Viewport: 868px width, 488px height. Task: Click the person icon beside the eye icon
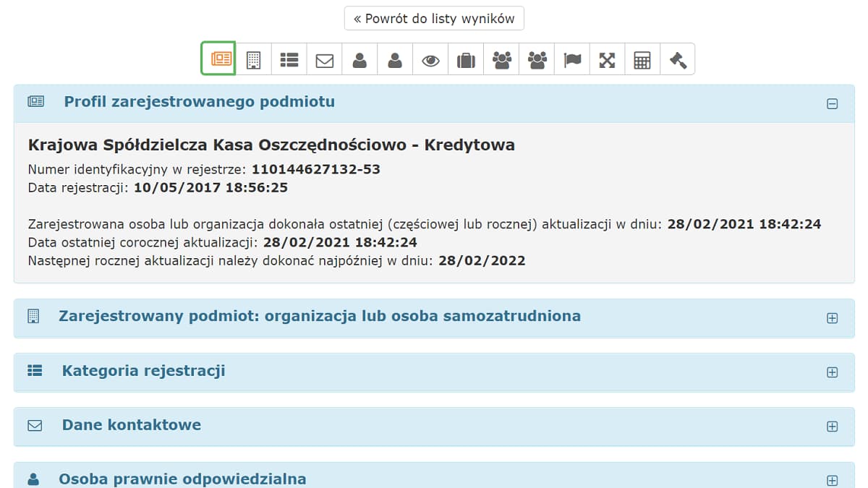(x=395, y=59)
